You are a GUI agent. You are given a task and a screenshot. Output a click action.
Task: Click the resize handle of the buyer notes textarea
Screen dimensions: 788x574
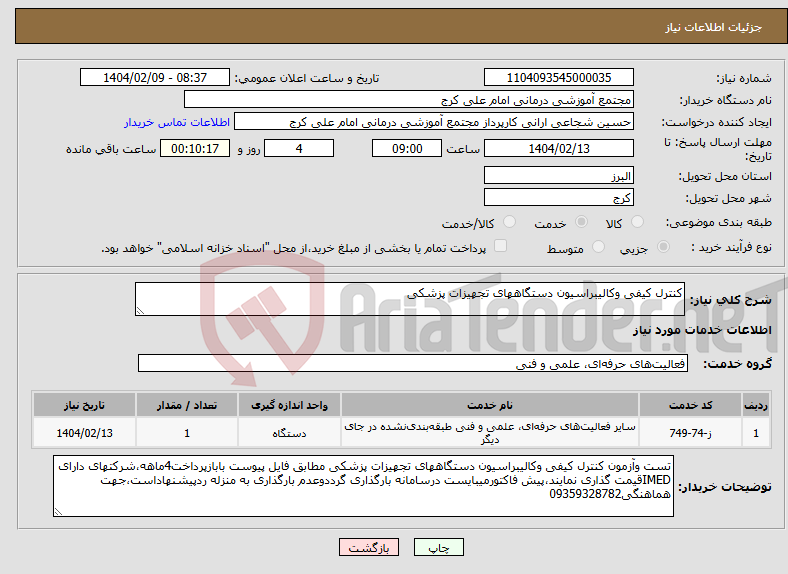(x=58, y=511)
